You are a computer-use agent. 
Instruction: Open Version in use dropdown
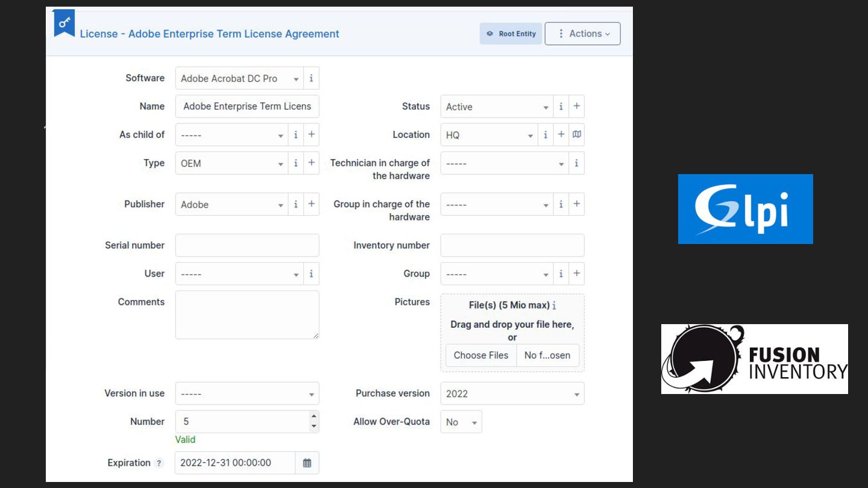(247, 393)
